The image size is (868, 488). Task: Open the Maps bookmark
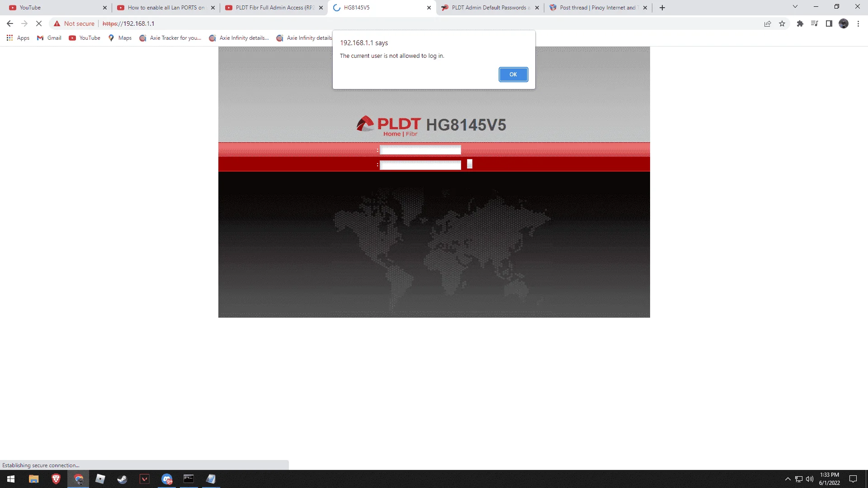point(120,38)
